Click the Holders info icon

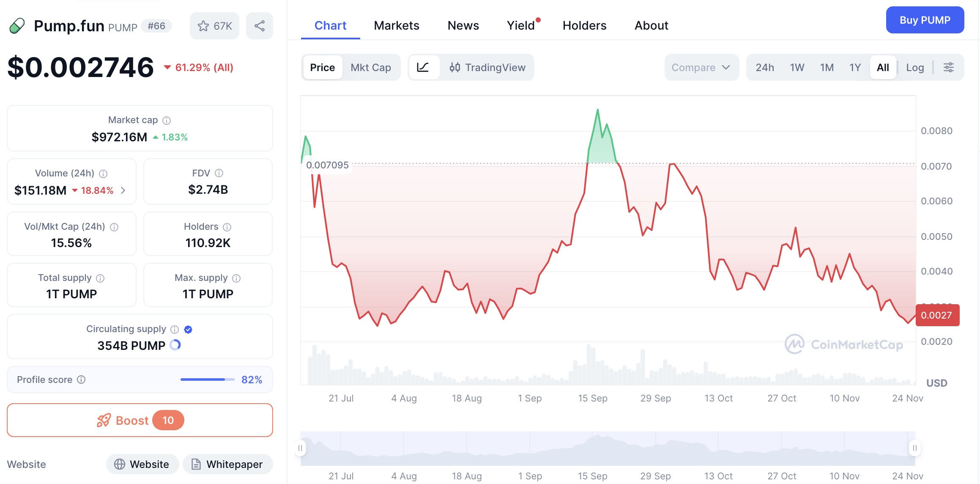227,227
